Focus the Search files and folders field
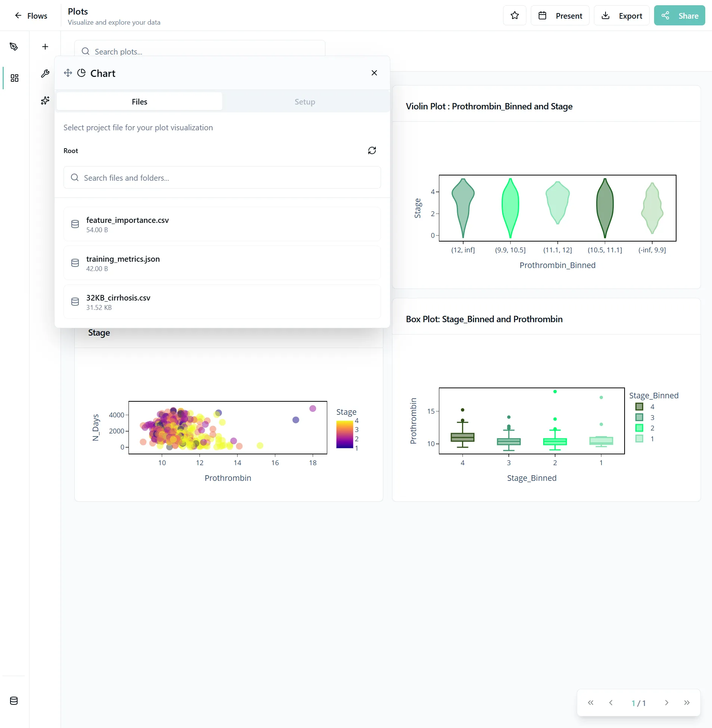 pyautogui.click(x=222, y=178)
